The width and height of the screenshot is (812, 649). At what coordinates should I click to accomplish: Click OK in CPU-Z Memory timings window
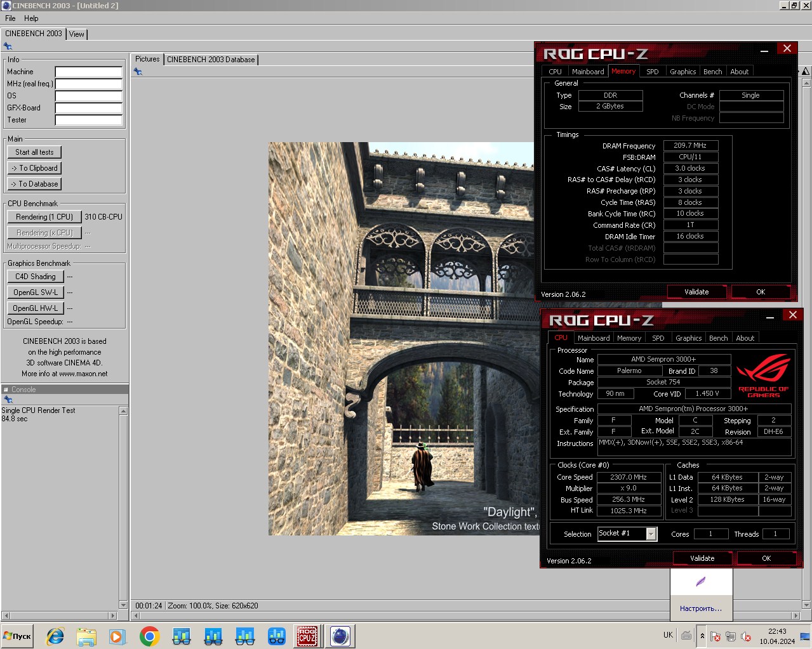(761, 292)
